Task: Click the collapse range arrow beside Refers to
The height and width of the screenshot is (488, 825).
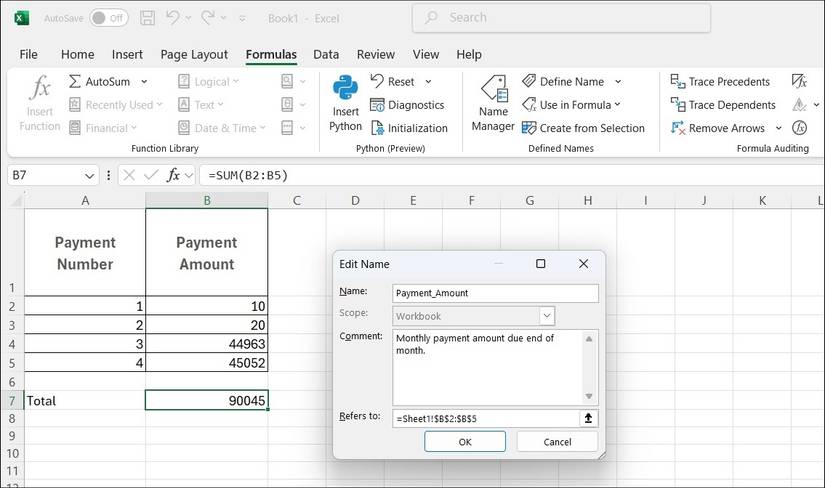Action: 588,419
